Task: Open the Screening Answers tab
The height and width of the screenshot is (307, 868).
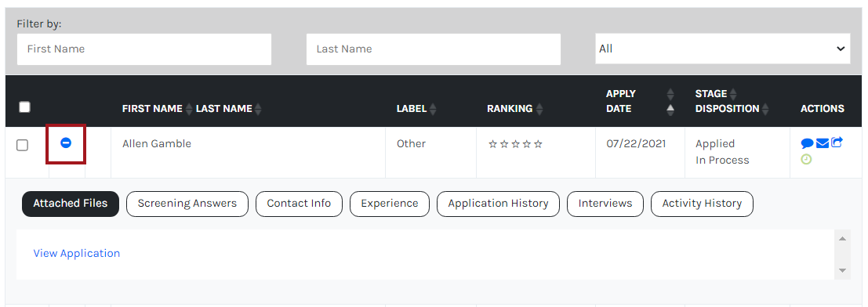Action: pos(187,204)
